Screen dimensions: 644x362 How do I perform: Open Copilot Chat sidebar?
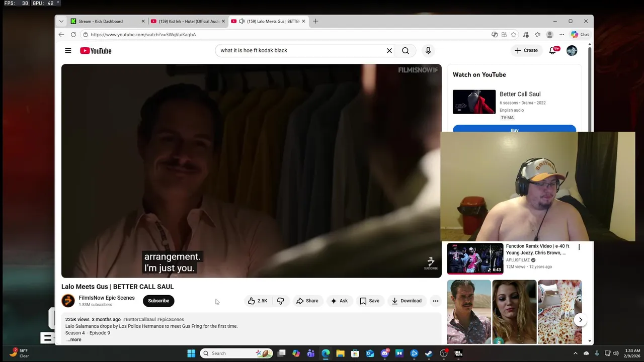(580, 35)
